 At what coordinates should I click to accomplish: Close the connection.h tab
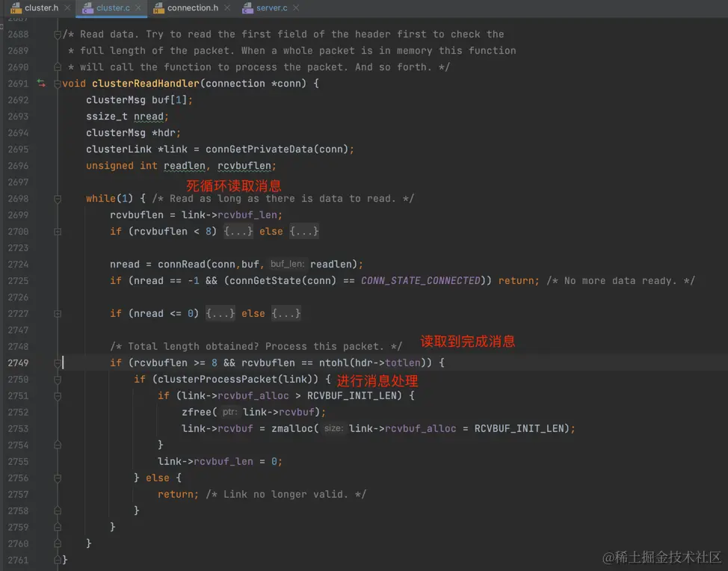coord(227,8)
